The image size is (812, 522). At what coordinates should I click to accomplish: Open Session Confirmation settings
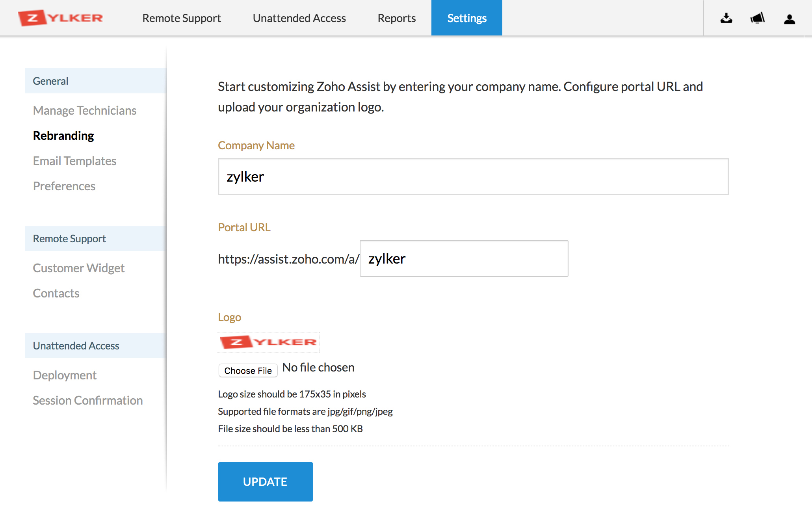click(88, 400)
